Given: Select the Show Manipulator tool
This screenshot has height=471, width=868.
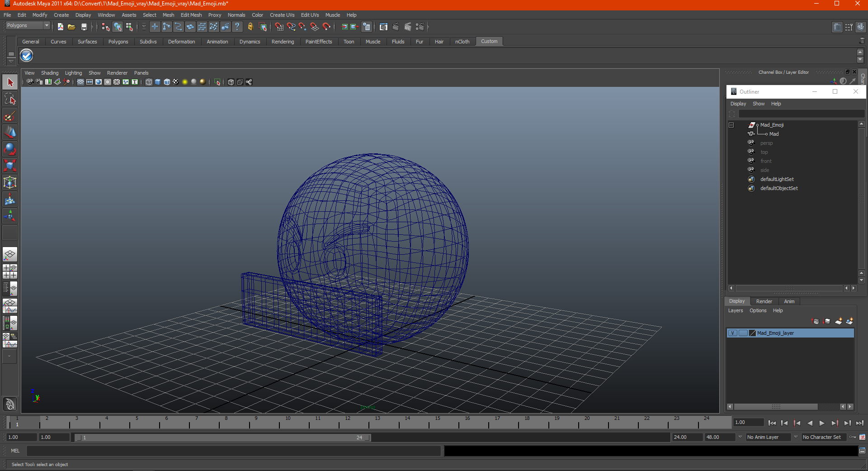Looking at the screenshot, I should pyautogui.click(x=10, y=216).
